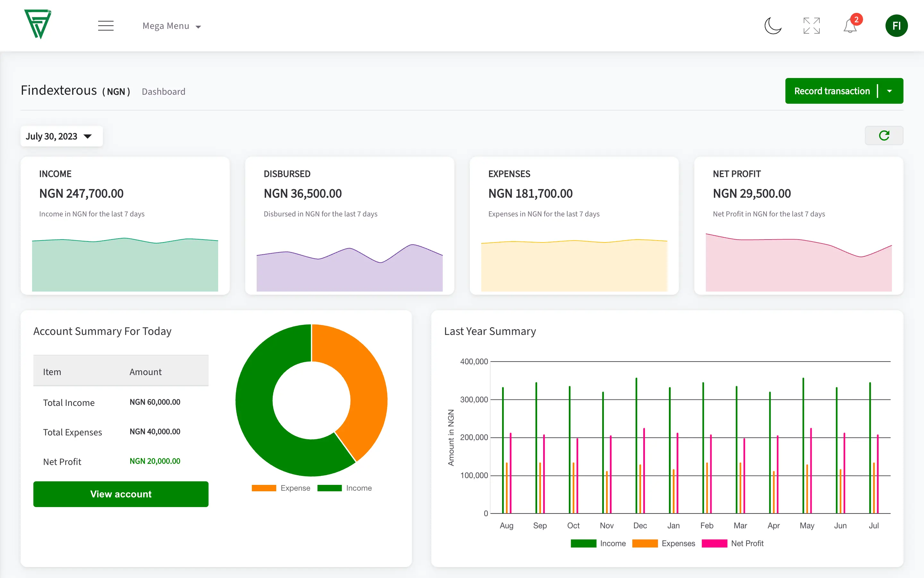The width and height of the screenshot is (924, 578).
Task: Click Net Profit table row label
Action: pyautogui.click(x=62, y=462)
